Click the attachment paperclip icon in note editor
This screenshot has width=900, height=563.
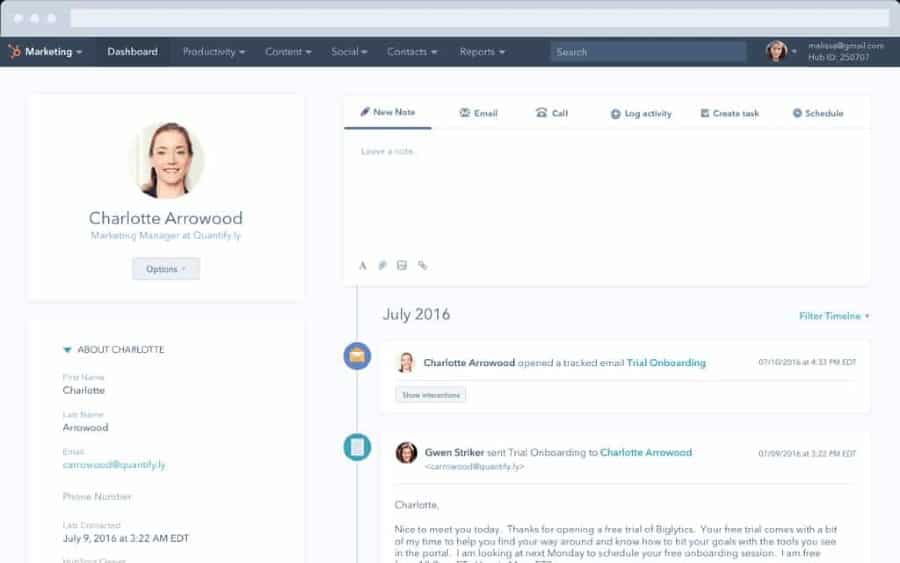pyautogui.click(x=382, y=265)
